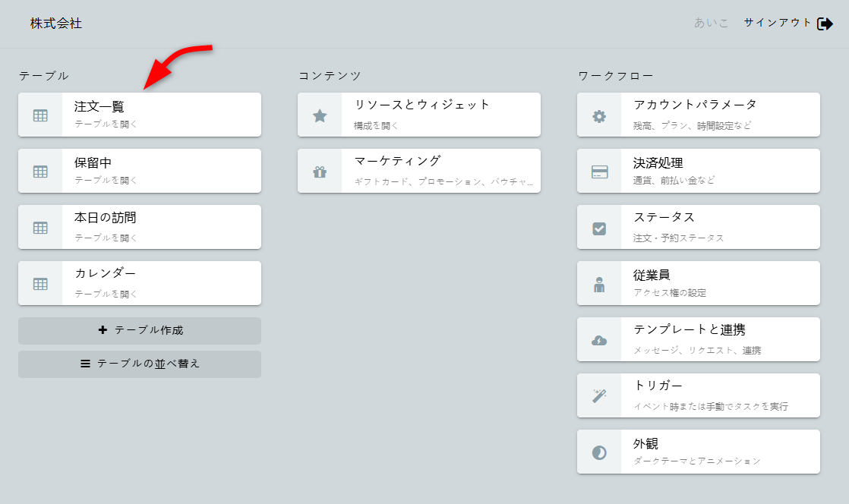This screenshot has height=504, width=849.
Task: Click the checkmark icon for ステータス
Action: click(x=599, y=228)
